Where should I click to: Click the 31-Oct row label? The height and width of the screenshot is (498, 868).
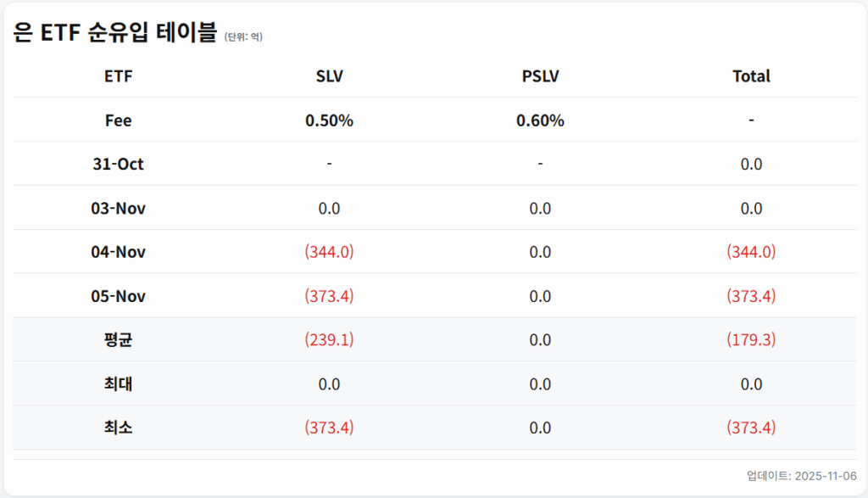118,165
